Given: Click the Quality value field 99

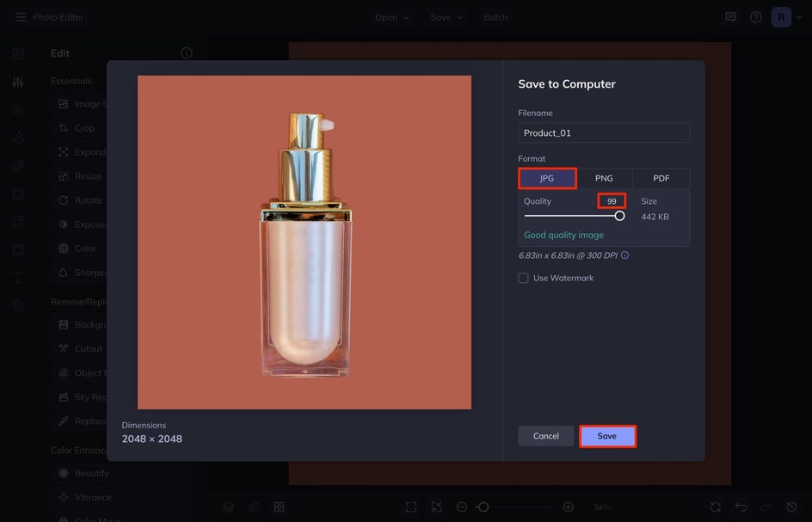Looking at the screenshot, I should pyautogui.click(x=612, y=201).
